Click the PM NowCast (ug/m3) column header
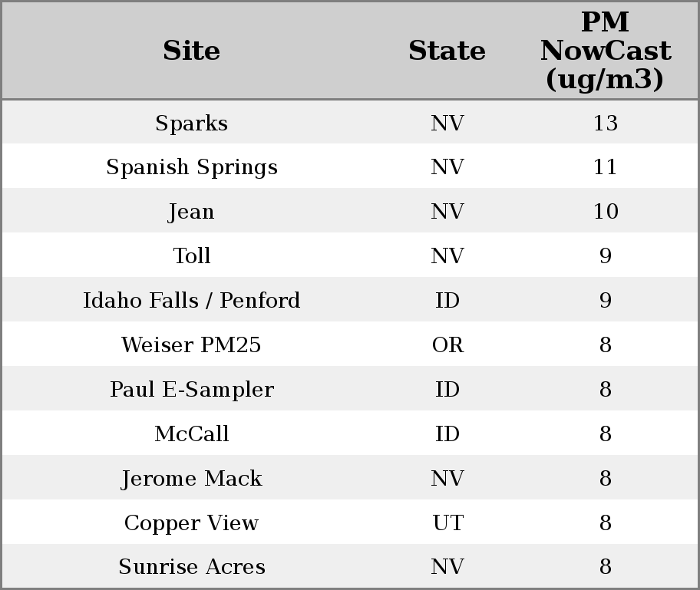The height and width of the screenshot is (590, 700). [x=605, y=51]
